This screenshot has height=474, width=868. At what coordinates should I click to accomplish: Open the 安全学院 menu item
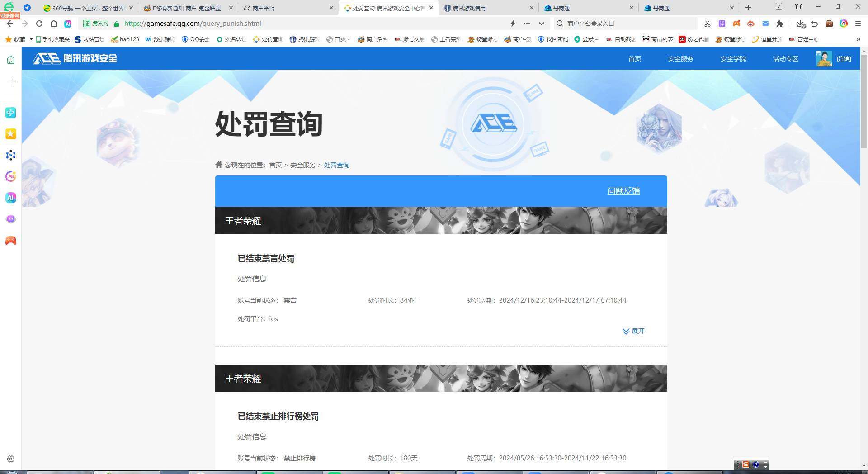(733, 58)
